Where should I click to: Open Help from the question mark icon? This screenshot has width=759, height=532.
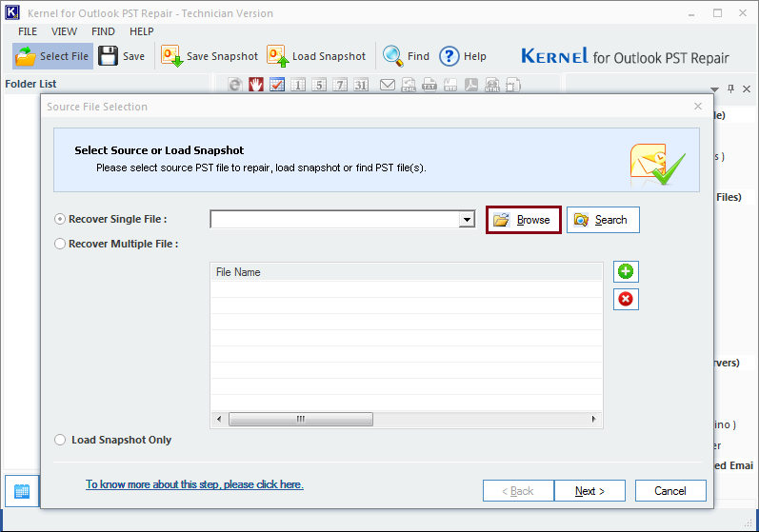(x=449, y=56)
